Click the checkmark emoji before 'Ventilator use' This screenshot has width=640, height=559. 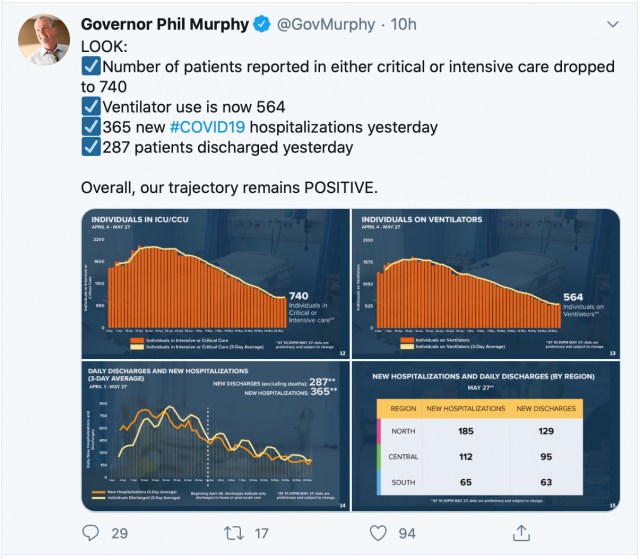pyautogui.click(x=90, y=107)
